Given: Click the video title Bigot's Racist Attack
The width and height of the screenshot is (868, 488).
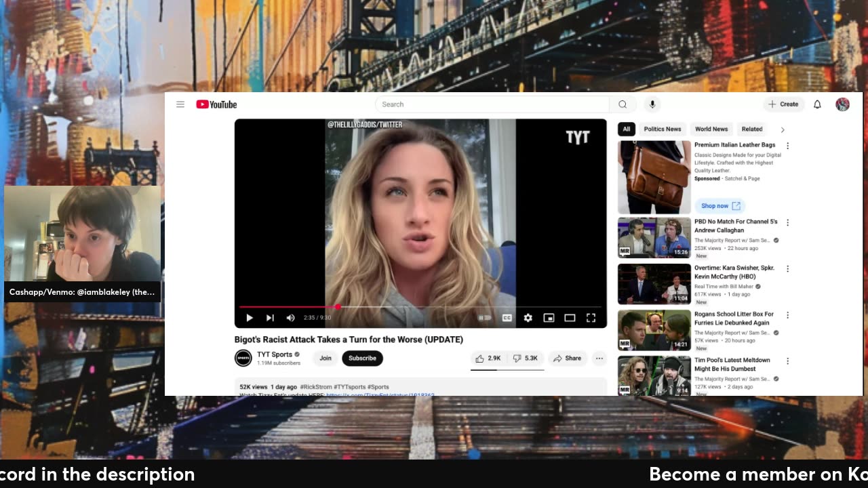Looking at the screenshot, I should point(349,340).
